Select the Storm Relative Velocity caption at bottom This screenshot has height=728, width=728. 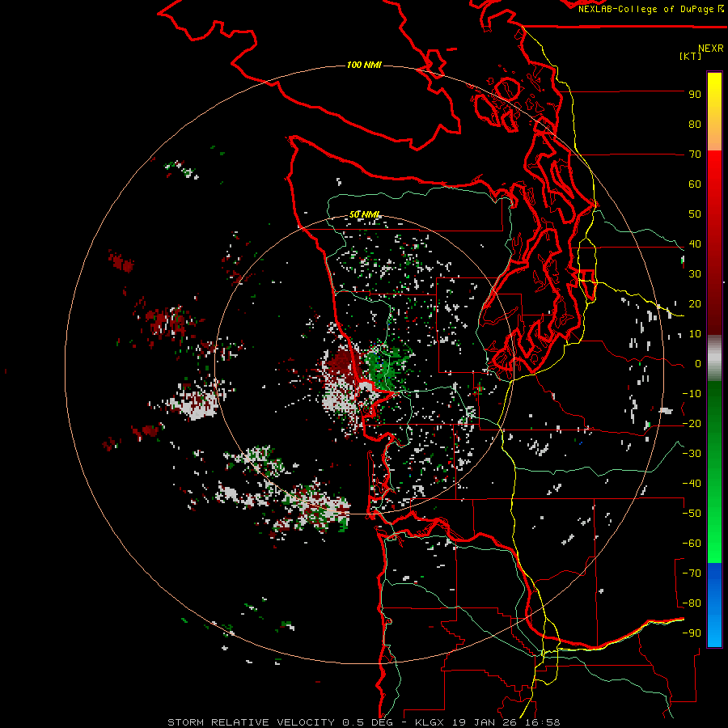[364, 722]
